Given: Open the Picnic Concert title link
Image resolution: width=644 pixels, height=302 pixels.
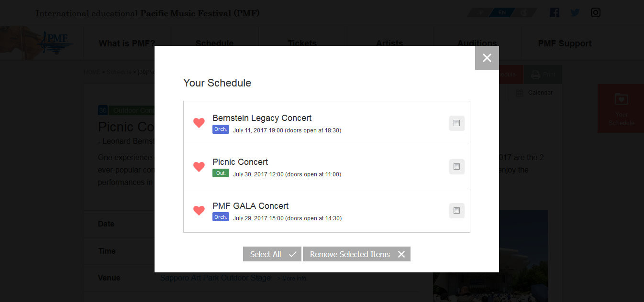Looking at the screenshot, I should click(x=240, y=162).
